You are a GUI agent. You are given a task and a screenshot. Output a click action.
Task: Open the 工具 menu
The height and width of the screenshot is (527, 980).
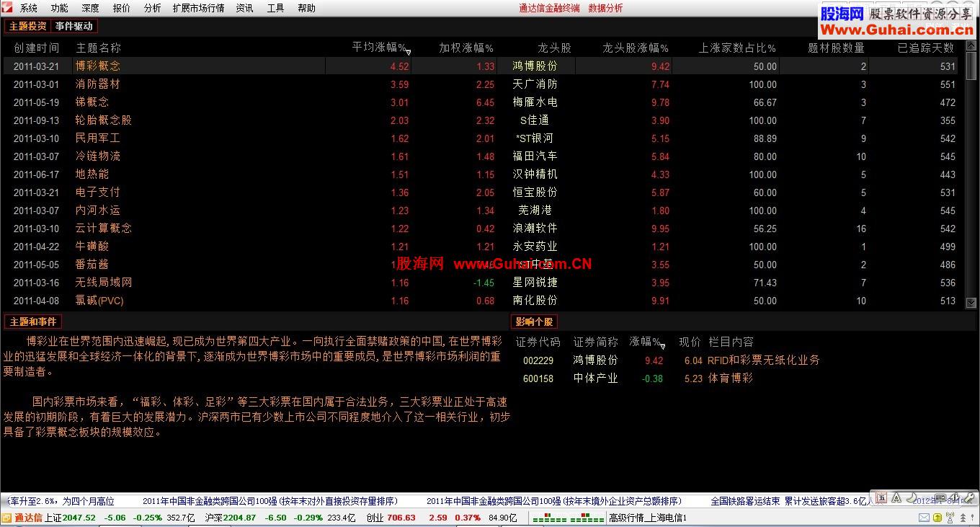pos(275,8)
